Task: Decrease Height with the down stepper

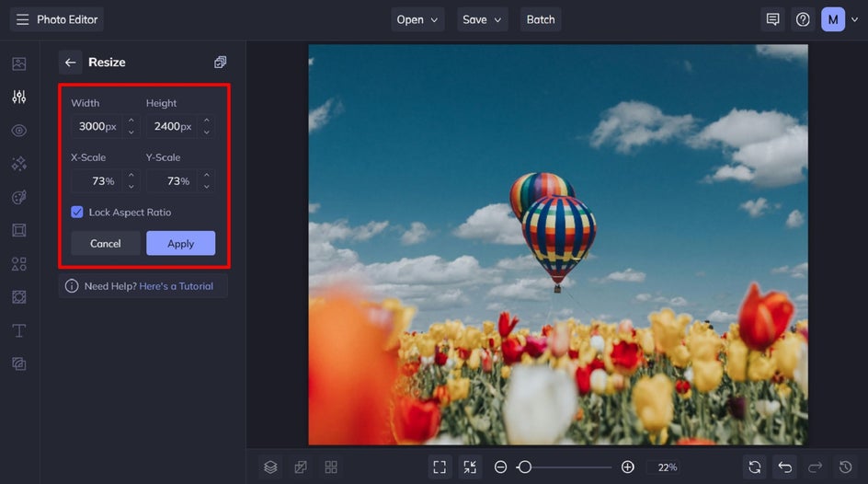Action: [207, 133]
